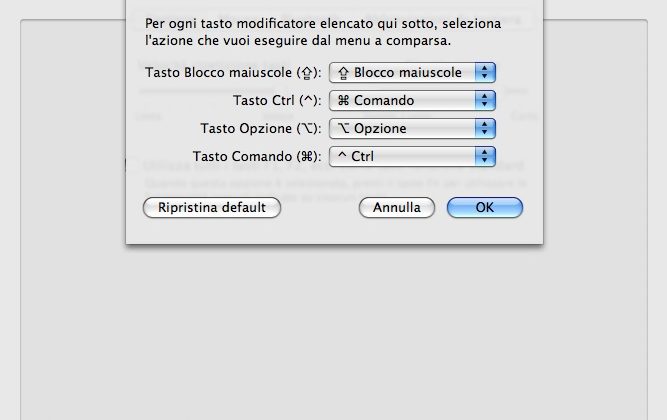Viewport: 667px width, 420px height.
Task: Click the ⌘ symbol beside the Comando menu value
Action: pyautogui.click(x=343, y=100)
